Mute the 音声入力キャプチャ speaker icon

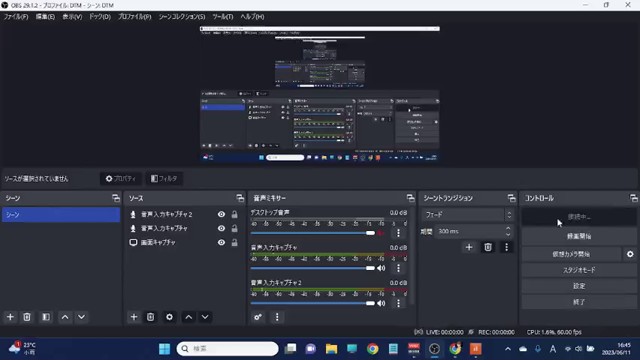[381, 268]
